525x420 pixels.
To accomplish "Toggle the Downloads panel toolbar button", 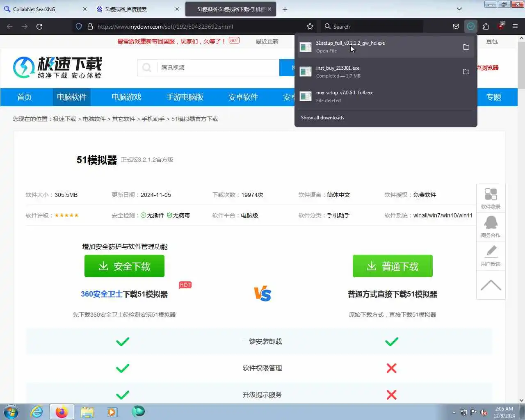I will click(x=471, y=26).
